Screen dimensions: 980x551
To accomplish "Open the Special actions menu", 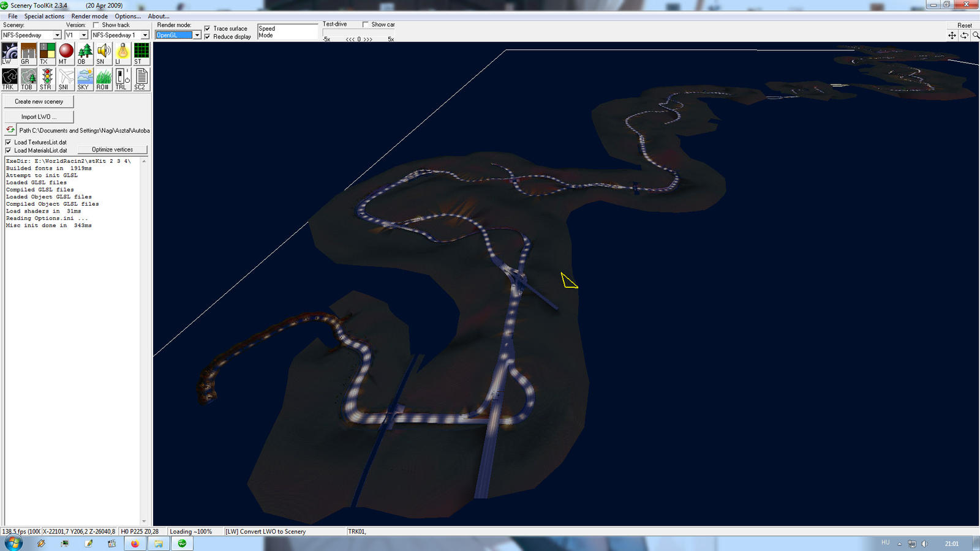I will click(x=44, y=17).
